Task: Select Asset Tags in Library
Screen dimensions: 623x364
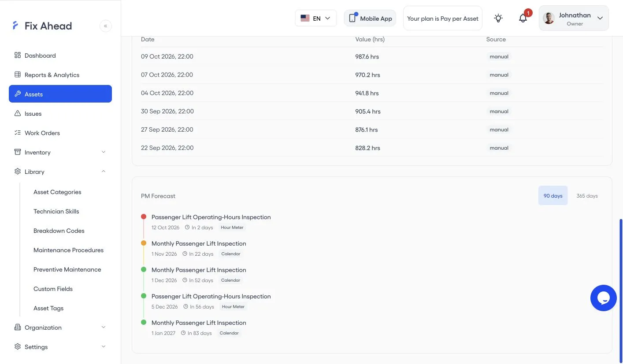Action: pos(48,308)
